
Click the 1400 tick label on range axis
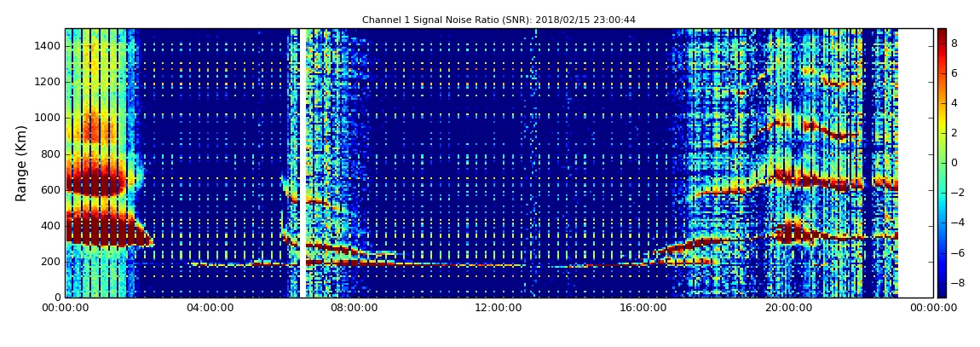point(49,46)
